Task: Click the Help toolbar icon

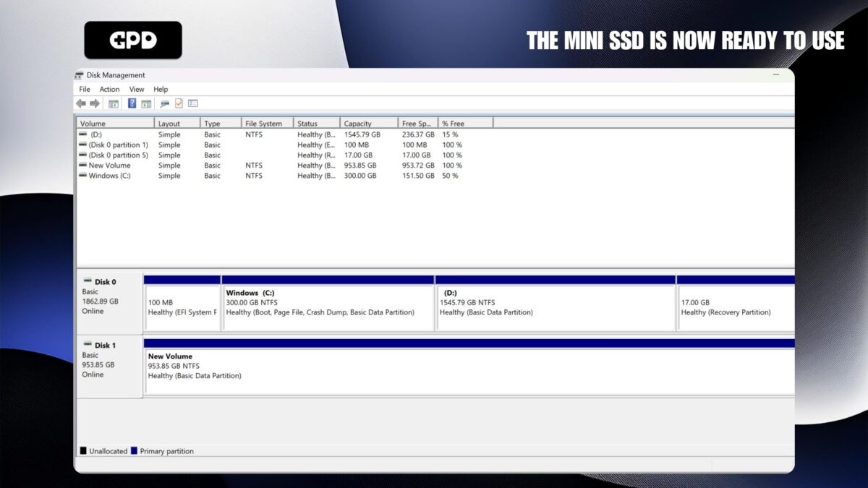Action: (x=132, y=103)
